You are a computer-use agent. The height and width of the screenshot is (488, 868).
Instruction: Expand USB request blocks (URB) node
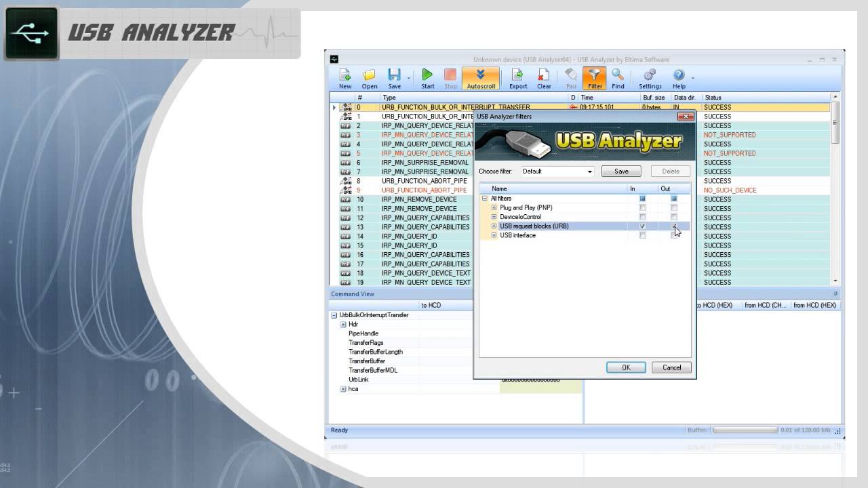click(x=494, y=226)
